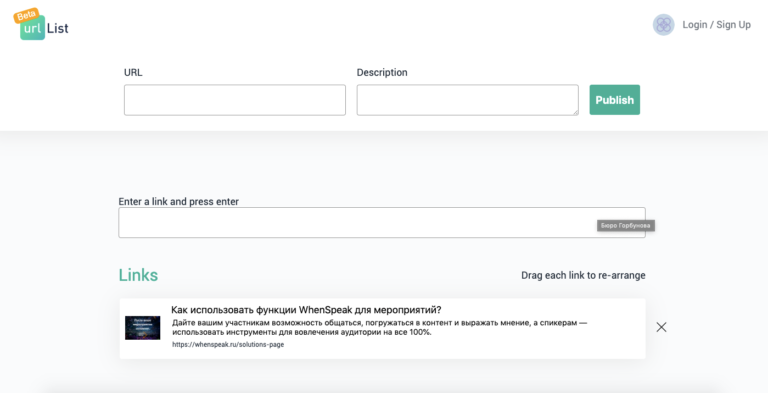This screenshot has width=768, height=393.
Task: Click the 'Links' heading
Action: [x=138, y=275]
